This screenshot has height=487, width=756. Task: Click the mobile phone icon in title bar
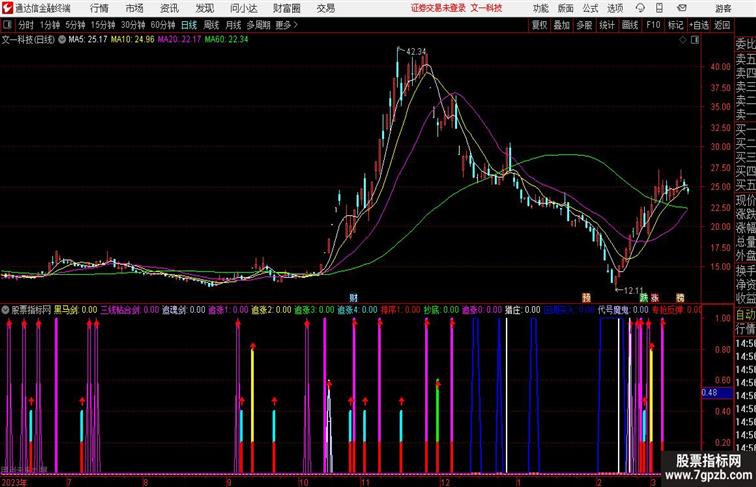click(x=659, y=8)
